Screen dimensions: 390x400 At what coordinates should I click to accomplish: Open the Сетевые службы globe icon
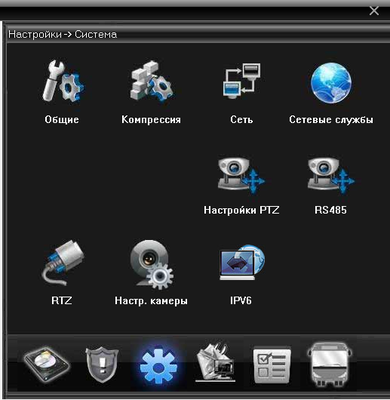[x=331, y=82]
